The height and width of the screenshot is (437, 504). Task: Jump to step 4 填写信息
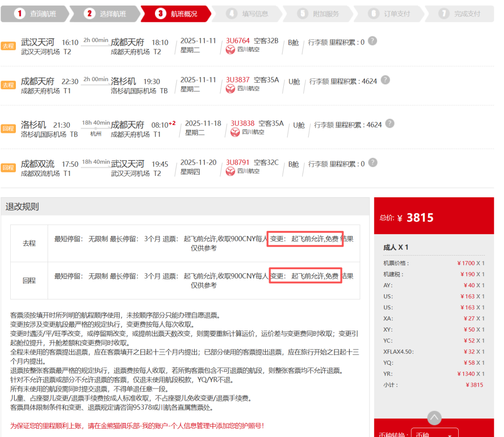coord(247,14)
